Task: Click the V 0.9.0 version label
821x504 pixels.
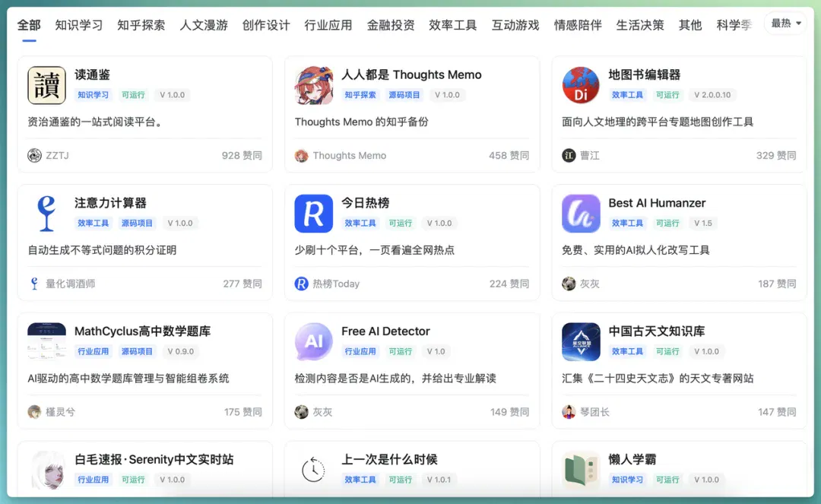Action: 181,351
